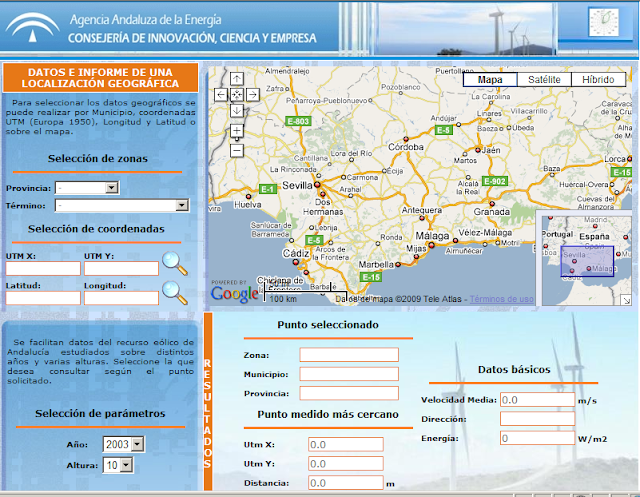Click the Jaén city marker on map

click(478, 150)
